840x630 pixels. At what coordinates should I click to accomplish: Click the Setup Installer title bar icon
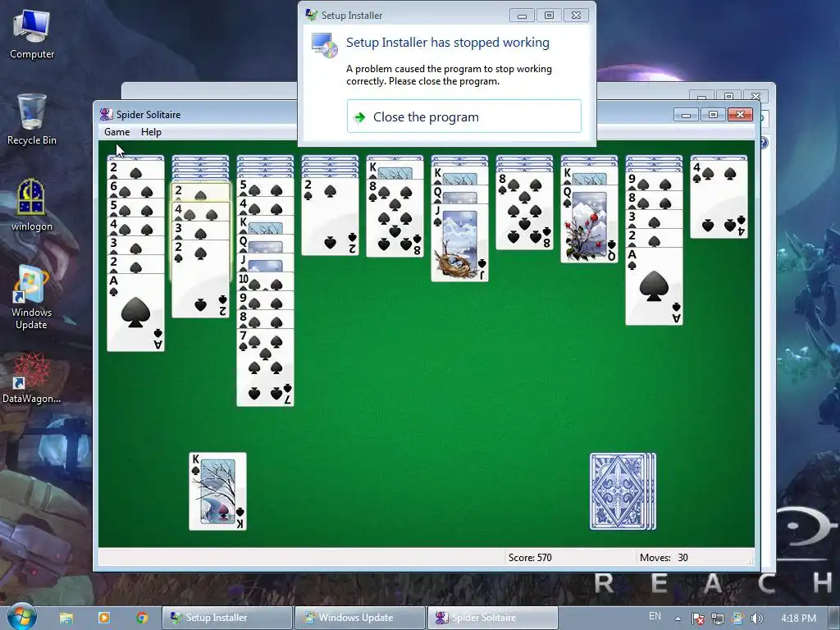[x=311, y=15]
